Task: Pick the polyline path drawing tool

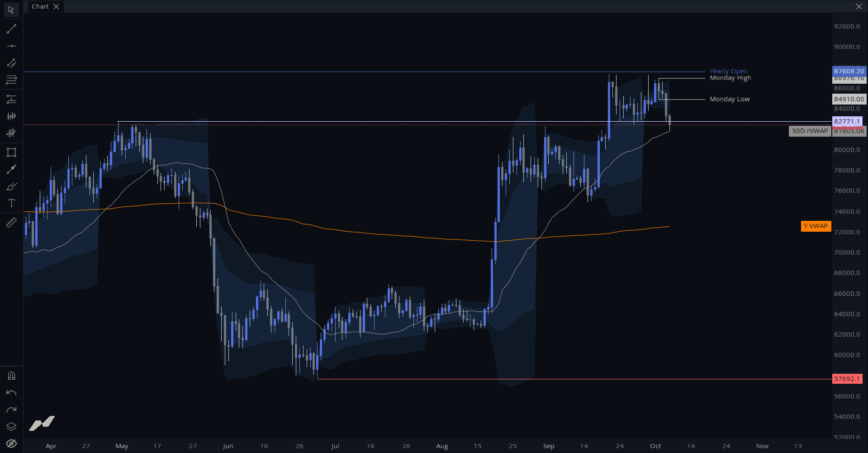Action: [11, 63]
